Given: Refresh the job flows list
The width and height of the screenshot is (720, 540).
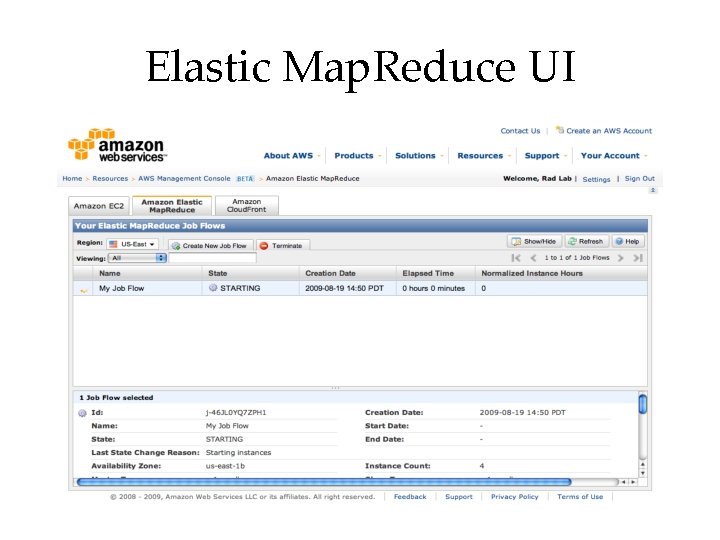Looking at the screenshot, I should (586, 241).
